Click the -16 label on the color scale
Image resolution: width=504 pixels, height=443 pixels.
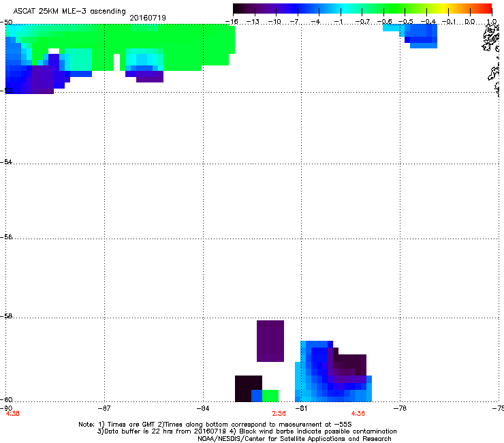[x=232, y=22]
